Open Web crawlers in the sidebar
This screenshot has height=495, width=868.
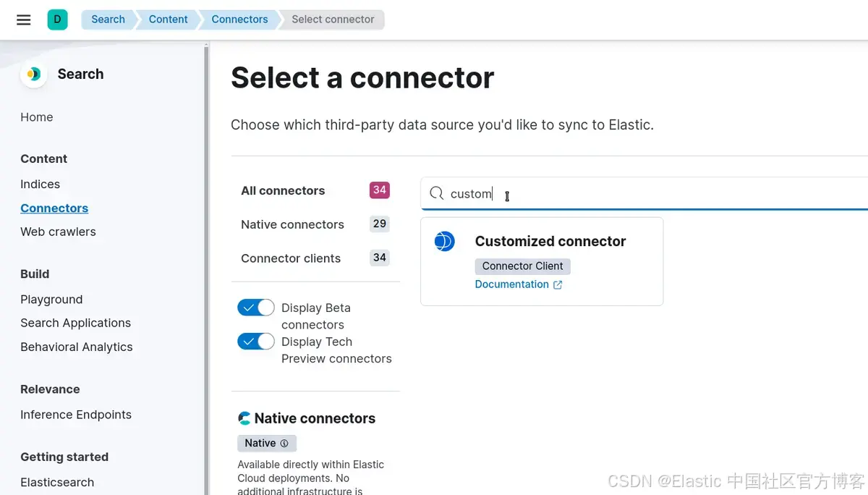[58, 232]
